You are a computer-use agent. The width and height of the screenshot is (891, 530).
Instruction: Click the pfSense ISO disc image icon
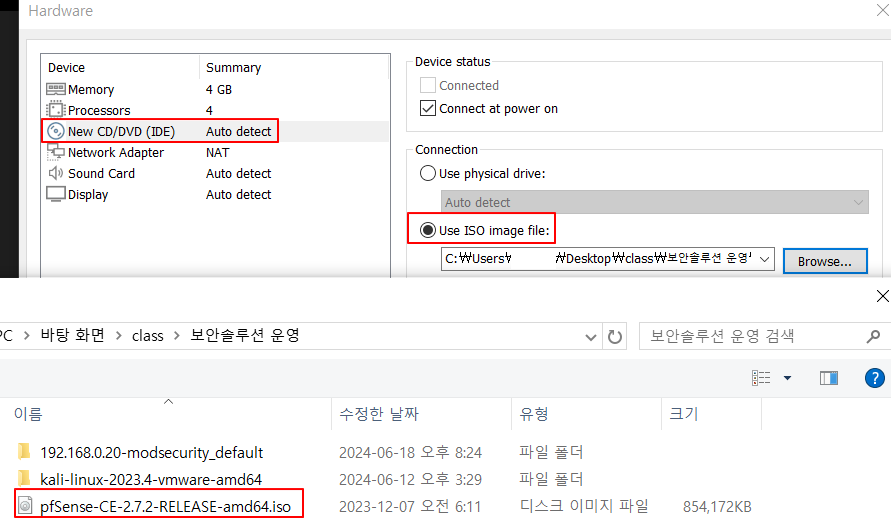click(25, 505)
